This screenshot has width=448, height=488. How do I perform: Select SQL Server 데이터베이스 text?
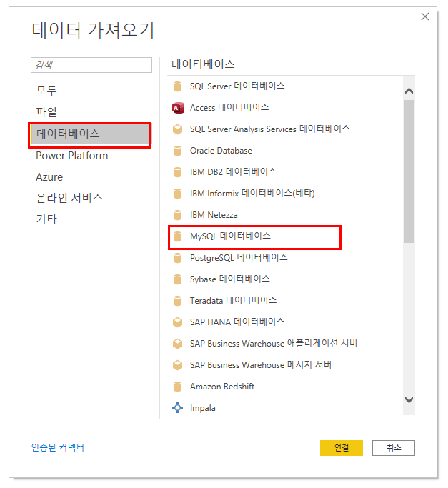click(x=237, y=86)
